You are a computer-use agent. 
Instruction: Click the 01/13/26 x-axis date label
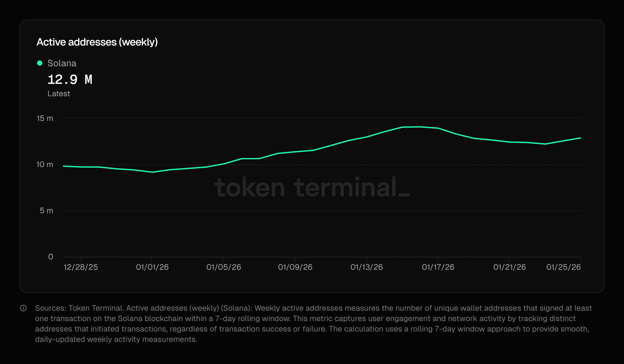pos(366,267)
